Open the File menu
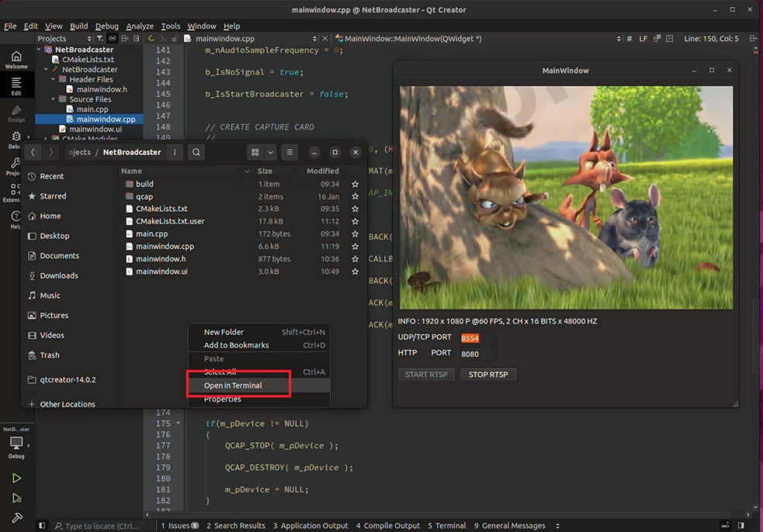763x532 pixels. tap(10, 26)
